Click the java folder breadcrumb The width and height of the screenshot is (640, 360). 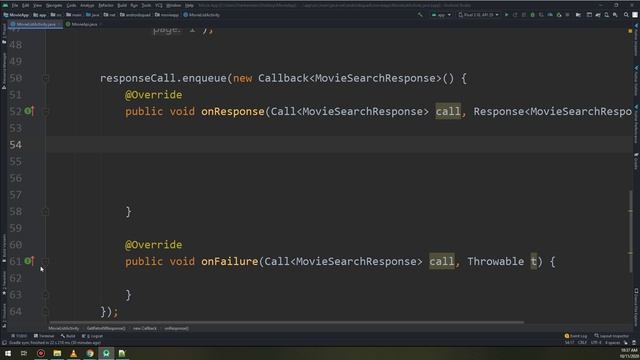tap(93, 15)
